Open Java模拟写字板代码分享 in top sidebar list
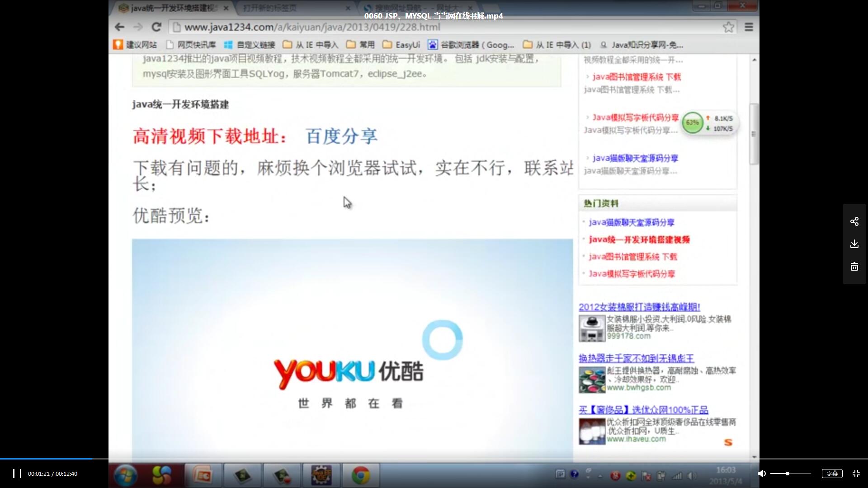The image size is (868, 488). tap(635, 117)
